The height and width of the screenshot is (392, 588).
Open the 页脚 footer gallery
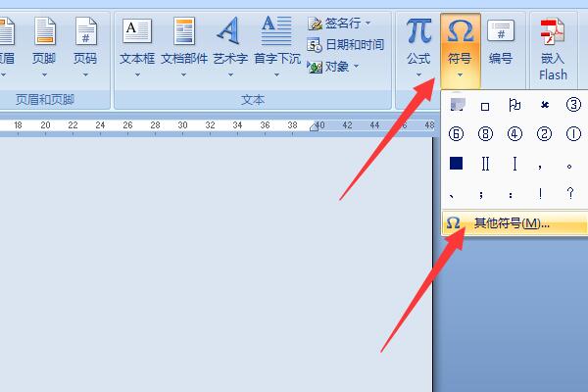pos(44,46)
